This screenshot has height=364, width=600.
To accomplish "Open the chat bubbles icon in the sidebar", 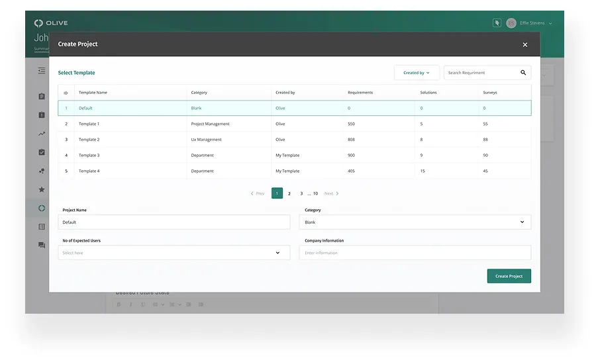I will (x=42, y=246).
